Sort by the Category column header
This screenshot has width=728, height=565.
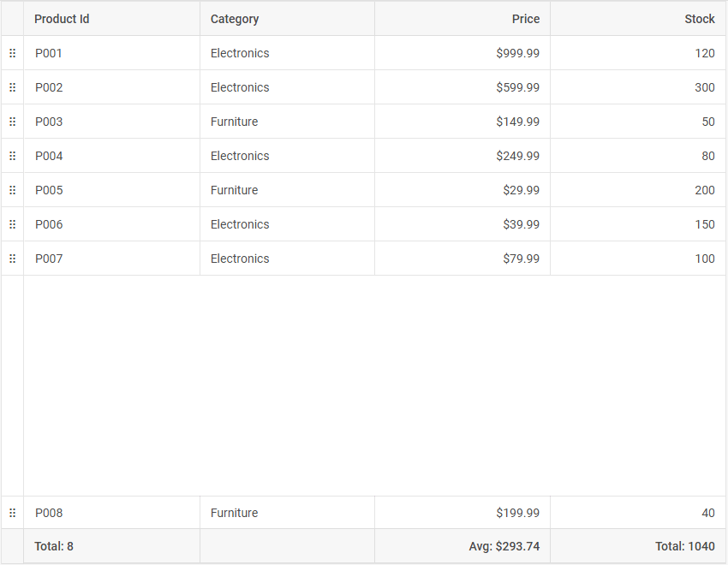pyautogui.click(x=235, y=19)
